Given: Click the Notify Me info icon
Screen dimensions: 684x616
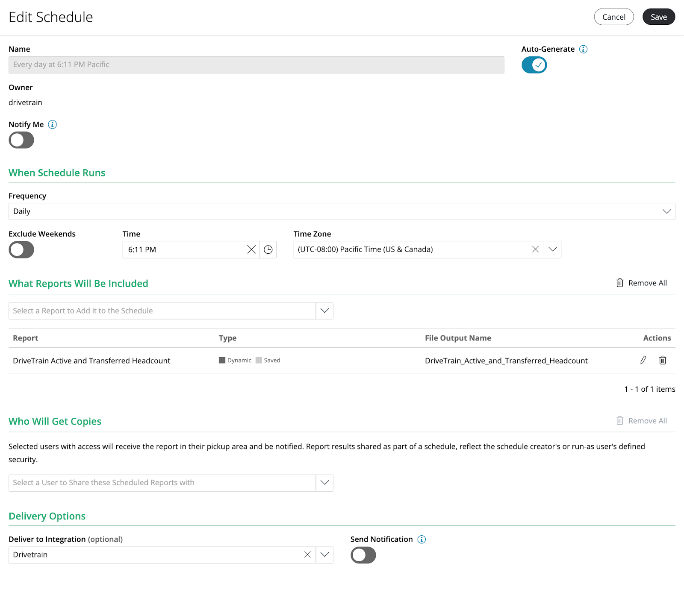Looking at the screenshot, I should click(x=52, y=124).
